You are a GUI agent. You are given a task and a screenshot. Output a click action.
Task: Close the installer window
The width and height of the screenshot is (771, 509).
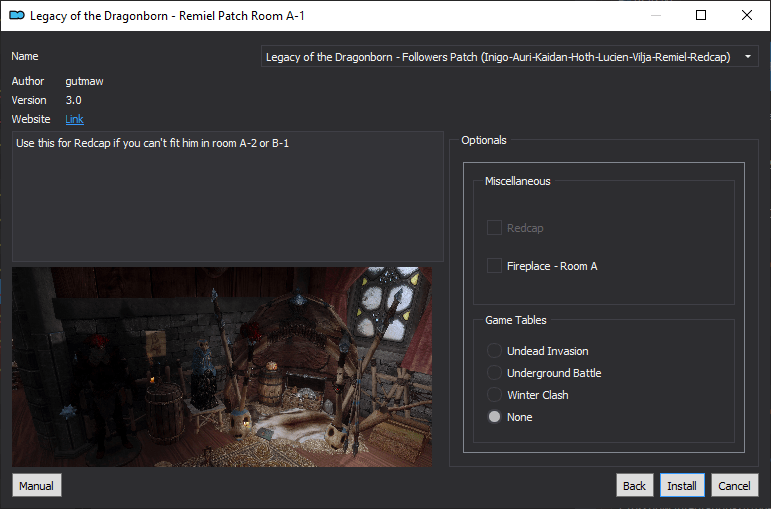tap(746, 15)
